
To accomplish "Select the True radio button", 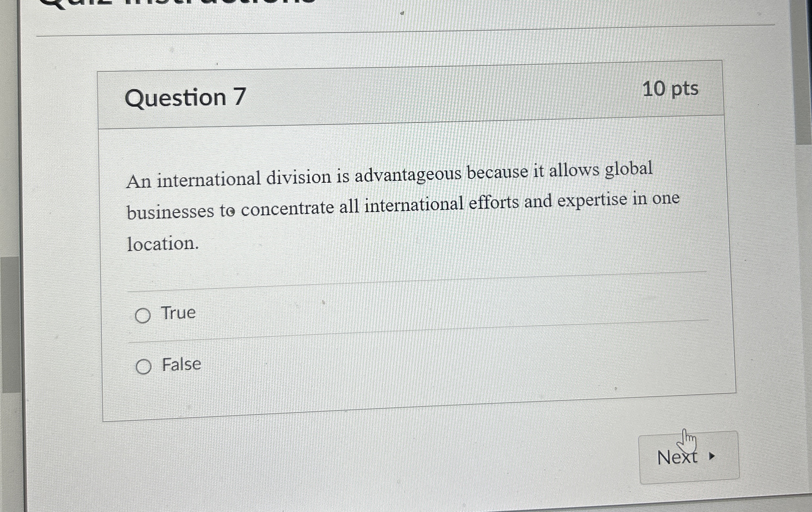I will 142,316.
